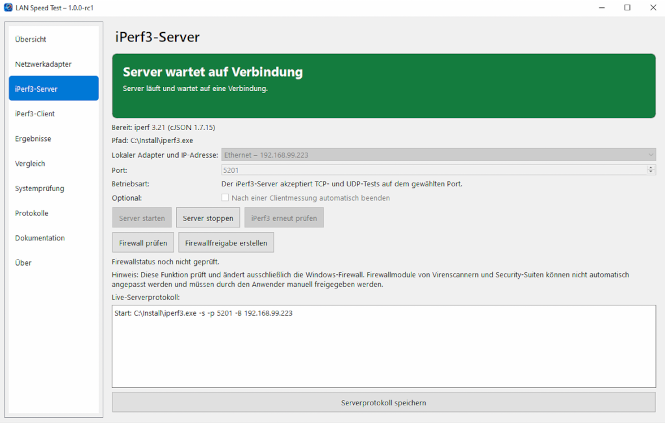The width and height of the screenshot is (665, 423).
Task: Open Dokumentation from the sidebar
Action: point(53,238)
